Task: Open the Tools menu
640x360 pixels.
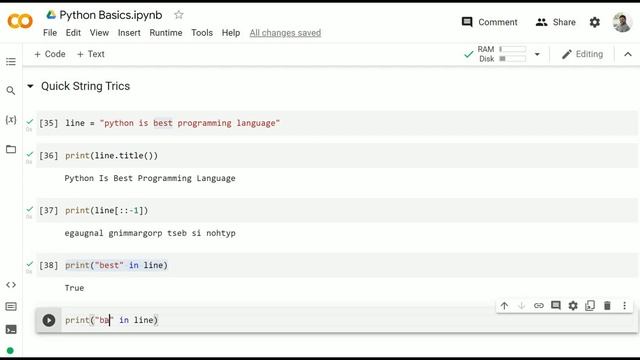Action: coord(202,33)
